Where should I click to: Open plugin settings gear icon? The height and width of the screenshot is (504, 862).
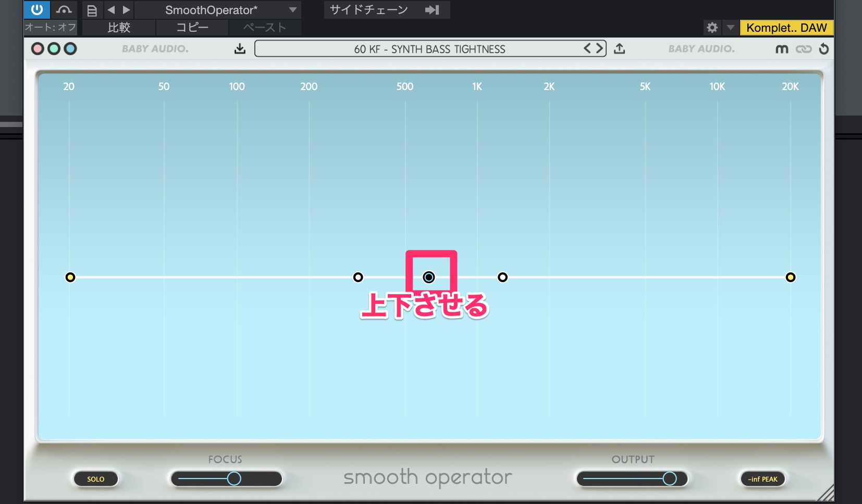pos(712,28)
